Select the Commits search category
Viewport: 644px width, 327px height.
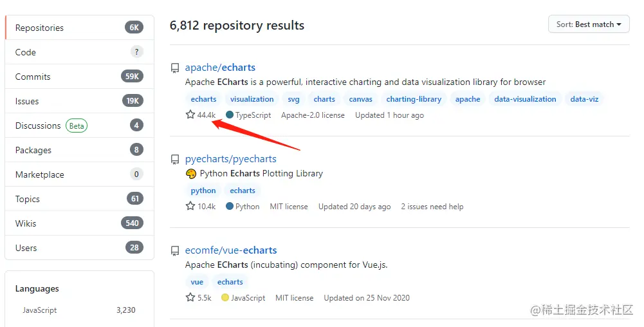[x=79, y=77]
